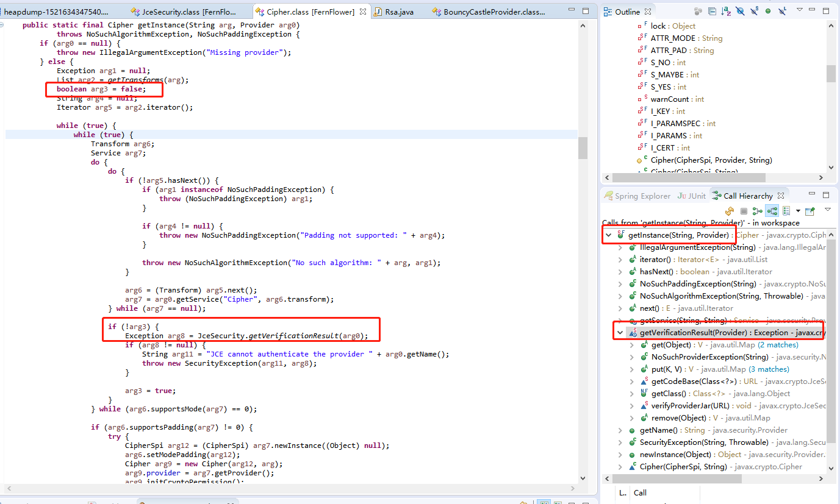Collapse all items in the Outline view
This screenshot has height=504, width=840.
(712, 11)
